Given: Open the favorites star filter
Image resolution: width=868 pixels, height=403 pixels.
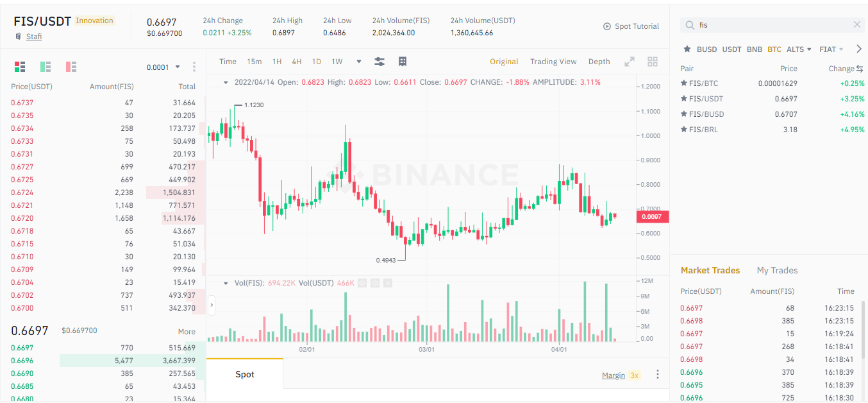Looking at the screenshot, I should [x=687, y=49].
